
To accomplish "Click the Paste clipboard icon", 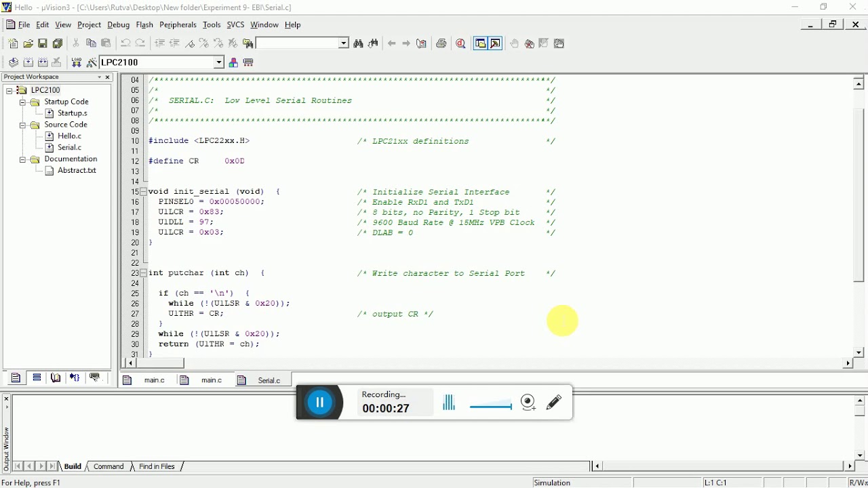I will coord(106,43).
